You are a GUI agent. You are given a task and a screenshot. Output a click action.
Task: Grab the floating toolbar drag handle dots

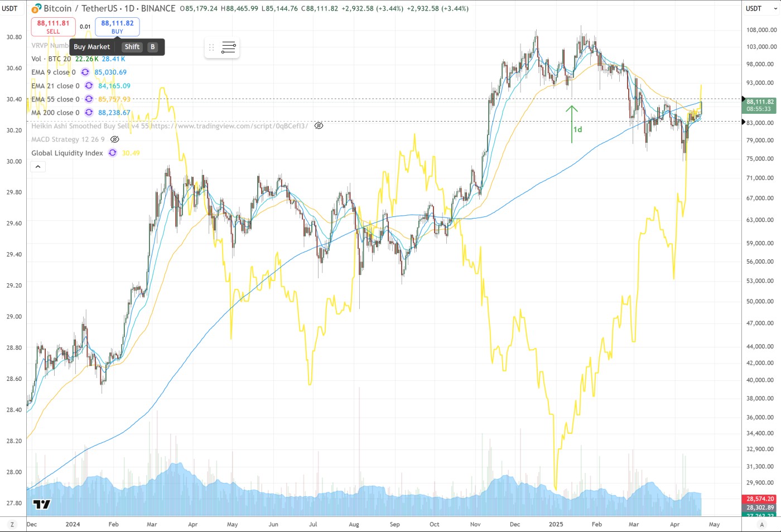point(211,47)
